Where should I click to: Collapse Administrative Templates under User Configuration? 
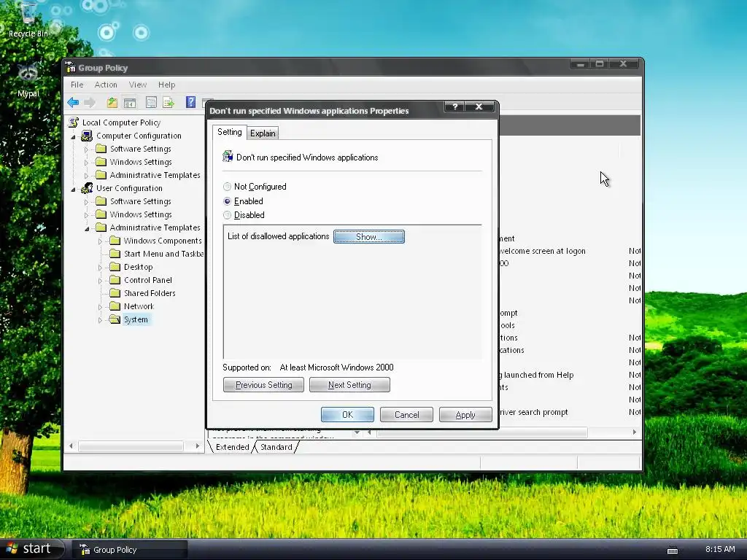pyautogui.click(x=87, y=228)
